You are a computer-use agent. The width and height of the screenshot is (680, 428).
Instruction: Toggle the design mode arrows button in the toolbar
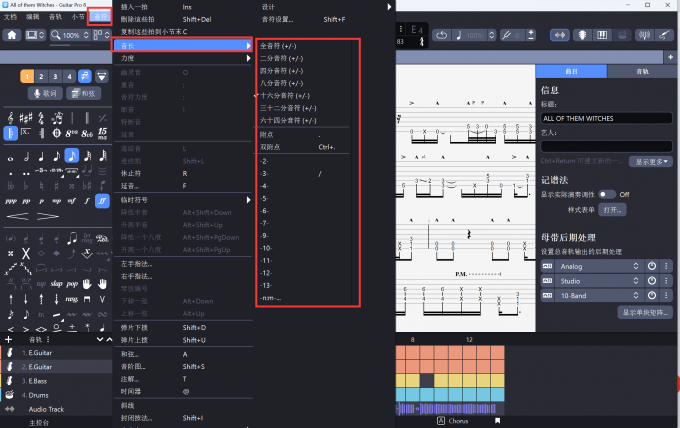point(560,35)
